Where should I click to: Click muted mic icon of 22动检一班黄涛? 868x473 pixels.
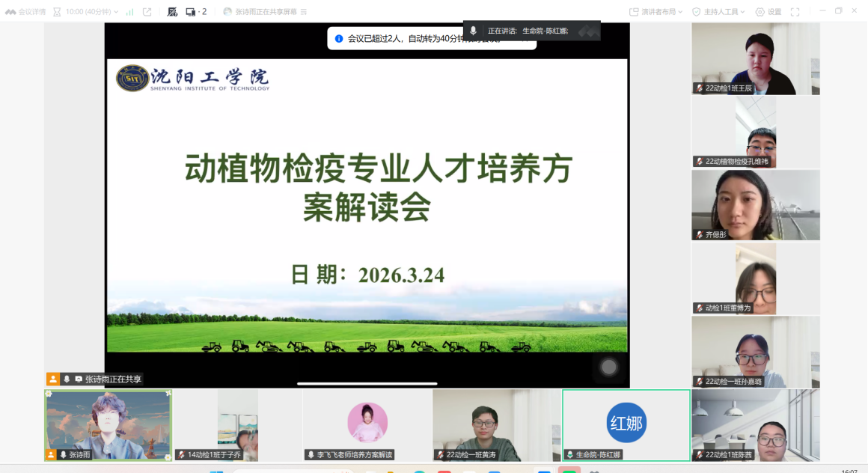pos(440,455)
